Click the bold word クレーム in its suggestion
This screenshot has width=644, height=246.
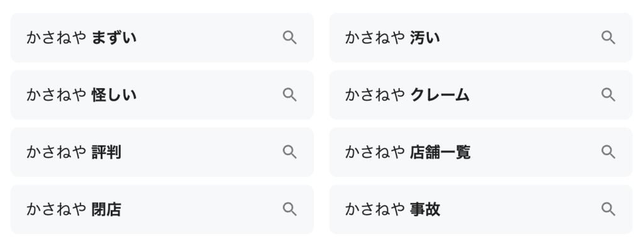(440, 95)
